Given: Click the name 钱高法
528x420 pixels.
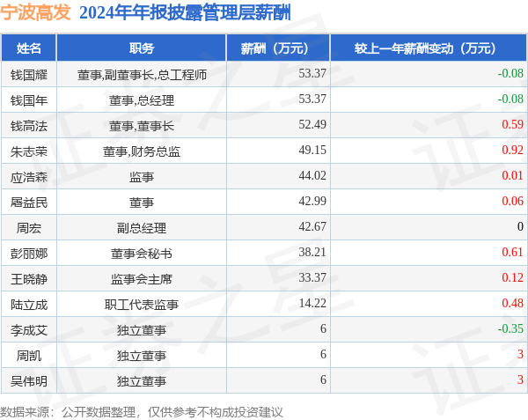Looking at the screenshot, I should coord(29,126).
